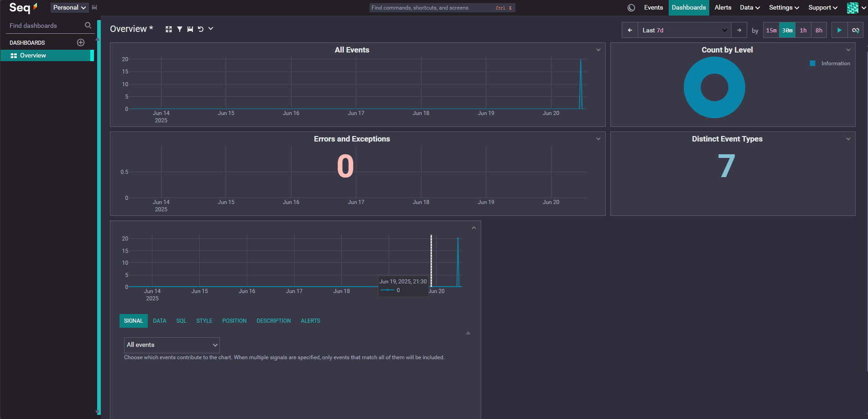Click the Information legend label
The width and height of the screenshot is (868, 419).
(x=836, y=63)
